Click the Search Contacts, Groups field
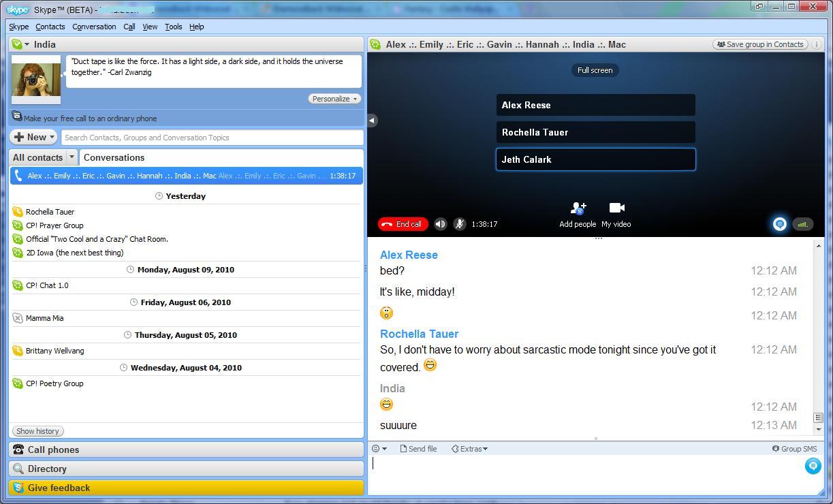This screenshot has height=504, width=833. coord(212,138)
